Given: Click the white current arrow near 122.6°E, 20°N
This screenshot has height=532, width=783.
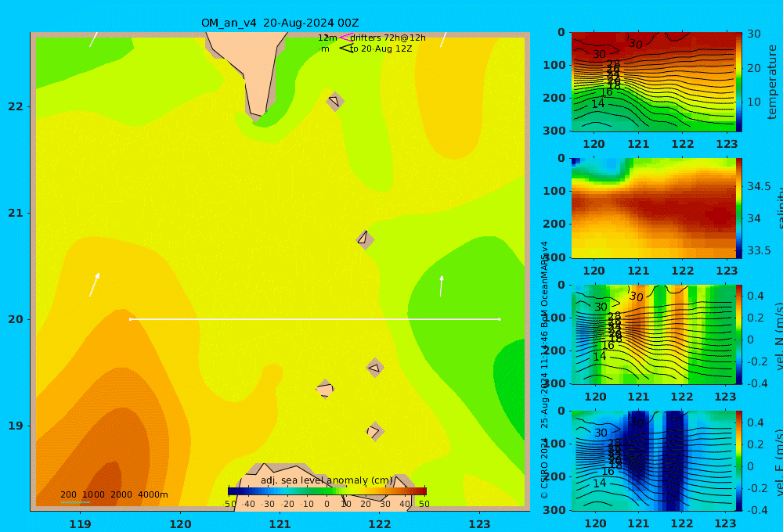Looking at the screenshot, I should (441, 286).
